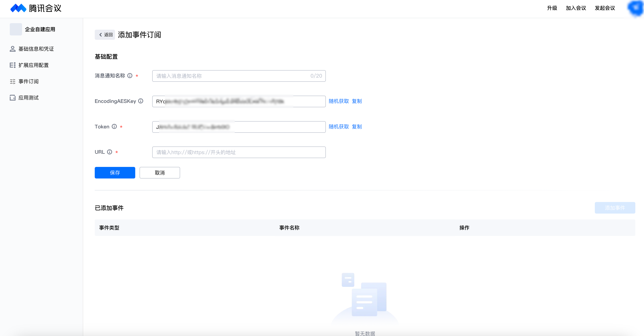Image resolution: width=644 pixels, height=336 pixels.
Task: Go back with the 返回 button
Action: point(105,35)
